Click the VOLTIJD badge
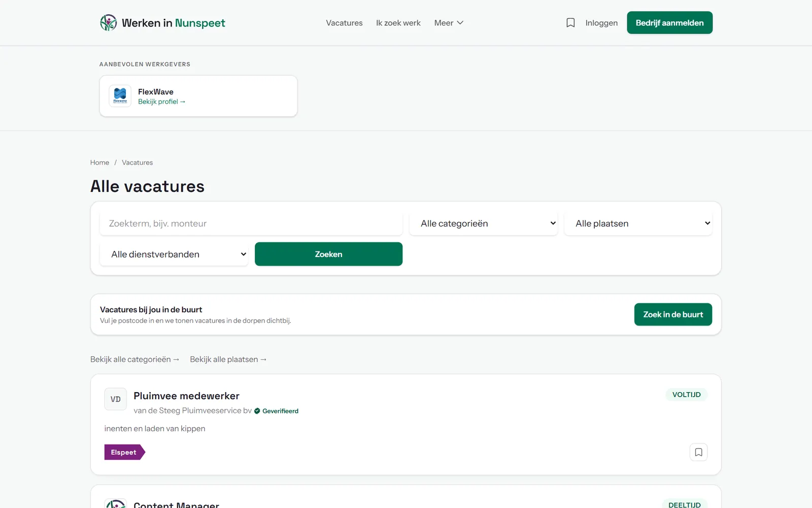The height and width of the screenshot is (508, 812). (686, 395)
